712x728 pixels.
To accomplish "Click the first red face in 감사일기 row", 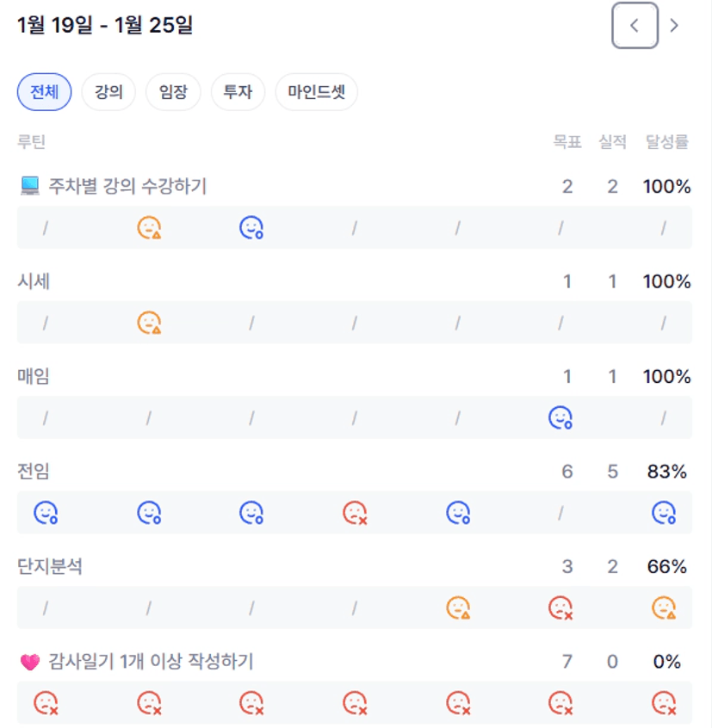I will point(46,704).
